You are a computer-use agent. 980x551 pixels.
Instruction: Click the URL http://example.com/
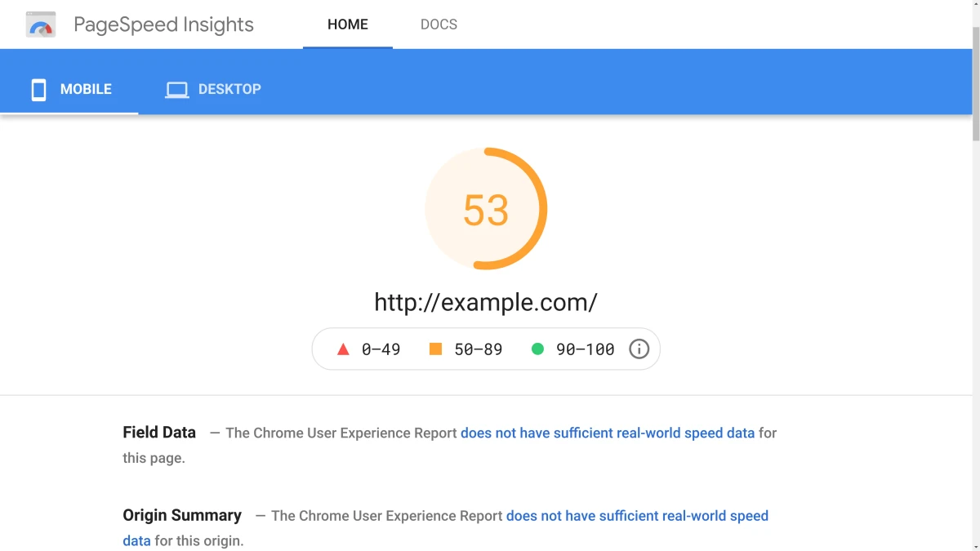coord(485,301)
